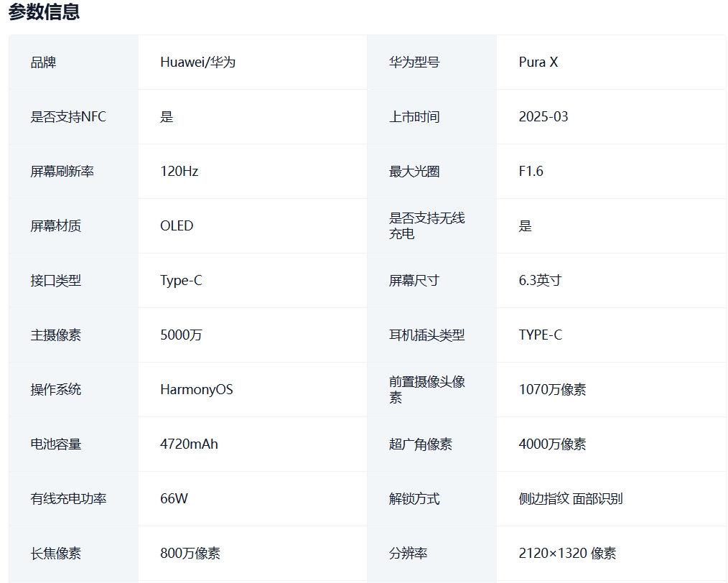Click the 屏幕尺寸 label
The image size is (728, 583).
tap(414, 280)
